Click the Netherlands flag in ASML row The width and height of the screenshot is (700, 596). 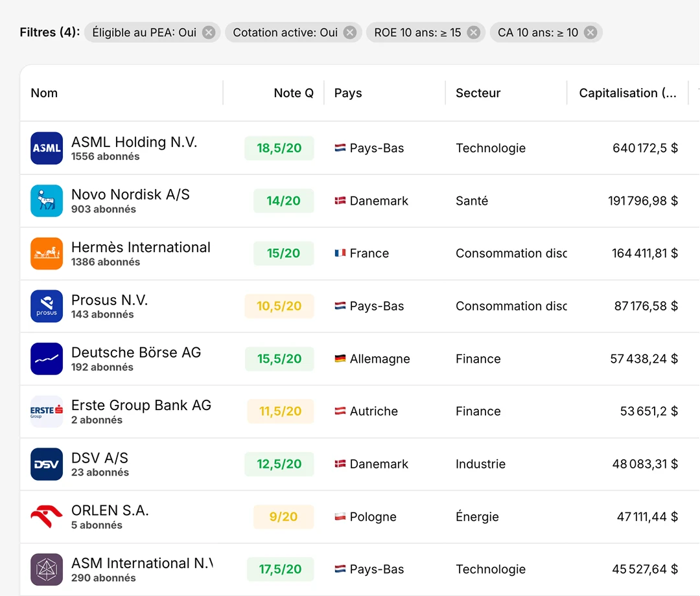[340, 148]
